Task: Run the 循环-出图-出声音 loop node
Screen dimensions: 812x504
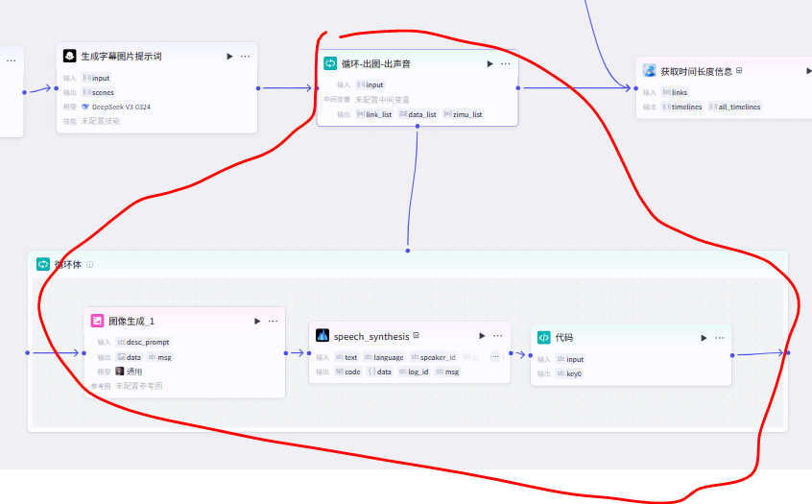Action: pyautogui.click(x=490, y=63)
